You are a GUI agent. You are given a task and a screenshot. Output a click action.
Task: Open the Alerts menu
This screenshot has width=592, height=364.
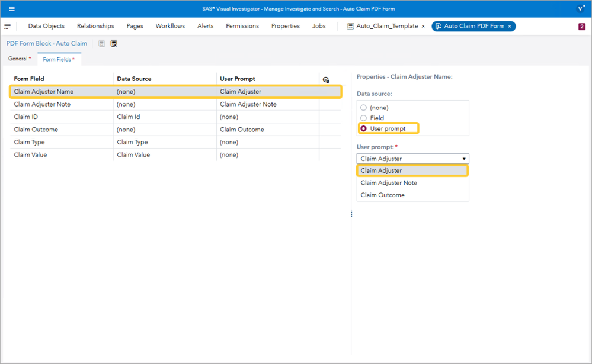206,26
